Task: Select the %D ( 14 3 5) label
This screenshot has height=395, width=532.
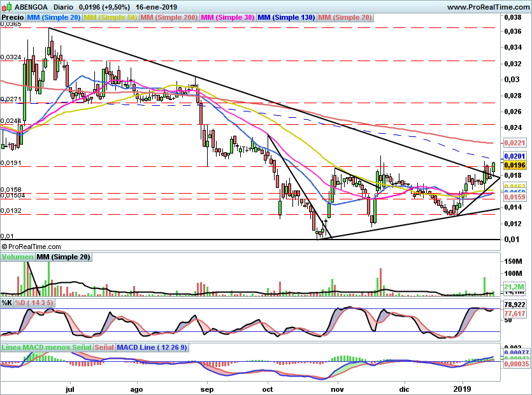Action: tap(34, 303)
